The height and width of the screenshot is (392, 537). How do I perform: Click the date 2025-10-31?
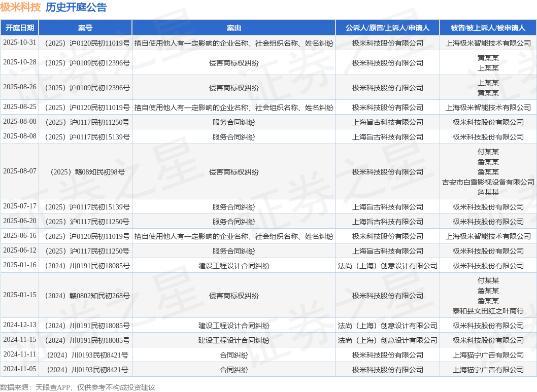(x=19, y=43)
